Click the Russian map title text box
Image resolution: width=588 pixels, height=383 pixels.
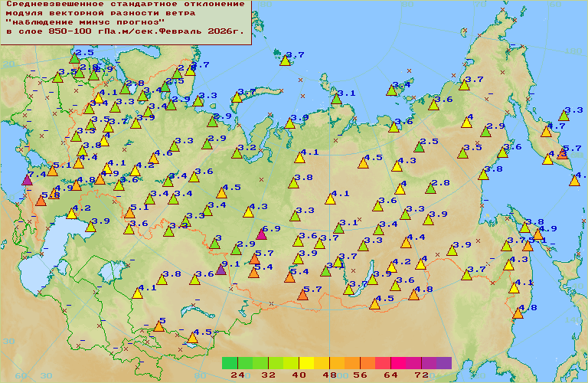click(x=126, y=21)
